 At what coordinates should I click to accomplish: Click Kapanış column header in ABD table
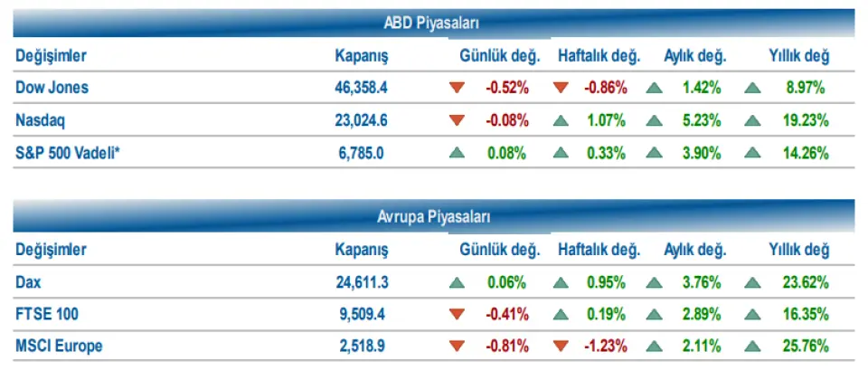pyautogui.click(x=361, y=56)
